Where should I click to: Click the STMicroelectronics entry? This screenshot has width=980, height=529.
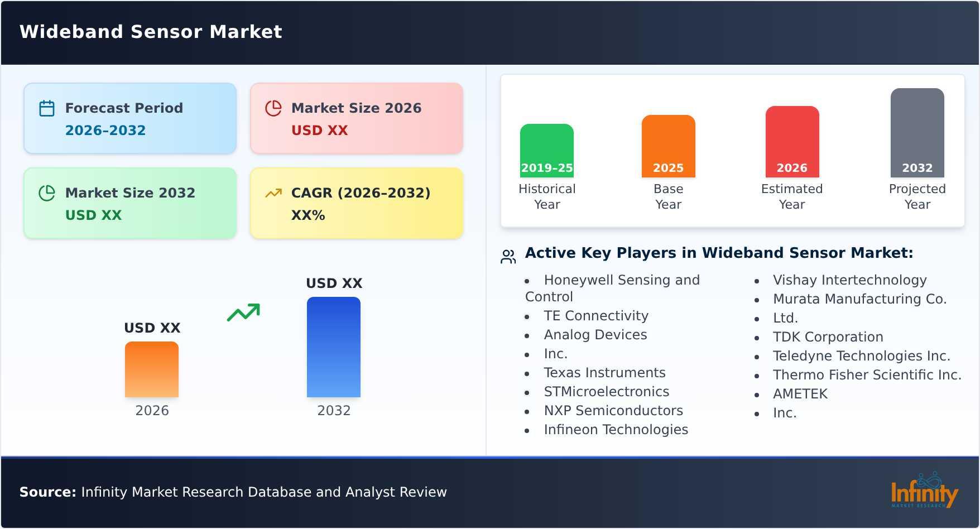click(x=607, y=392)
